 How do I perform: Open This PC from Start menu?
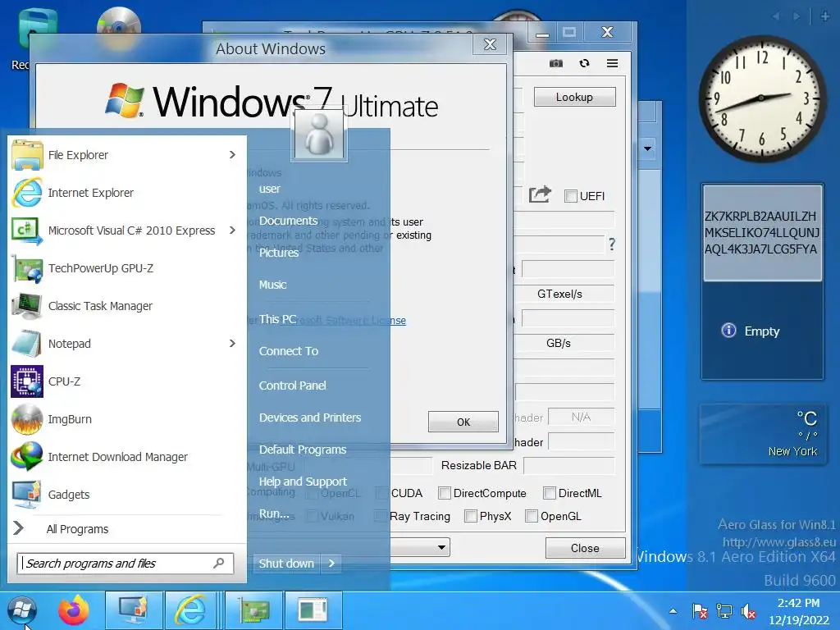pos(277,319)
